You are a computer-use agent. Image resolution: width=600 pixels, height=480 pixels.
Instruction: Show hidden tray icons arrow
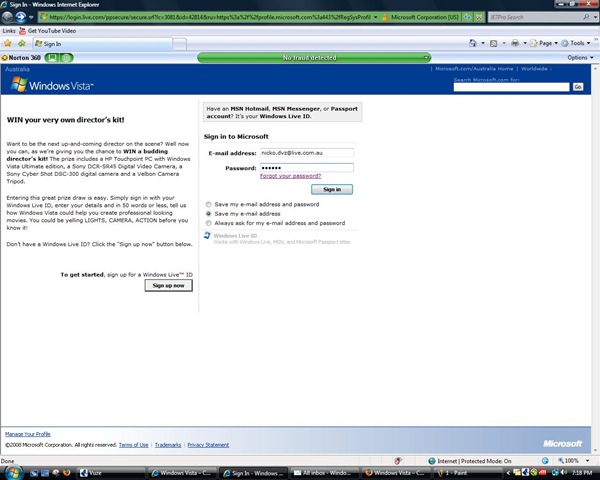click(508, 473)
